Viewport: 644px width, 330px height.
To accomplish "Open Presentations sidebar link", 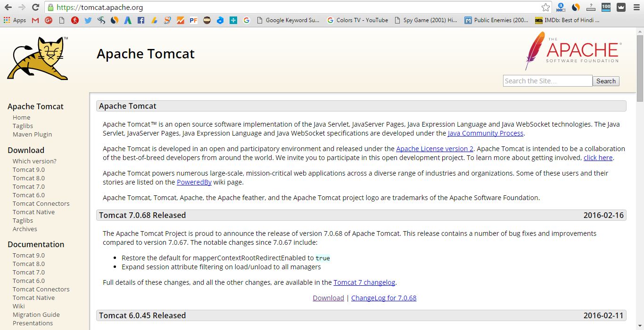I will click(x=33, y=323).
